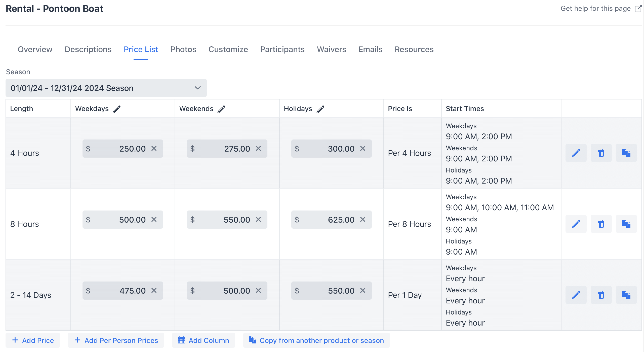
Task: Clear the 300.00 holiday price
Action: 363,149
